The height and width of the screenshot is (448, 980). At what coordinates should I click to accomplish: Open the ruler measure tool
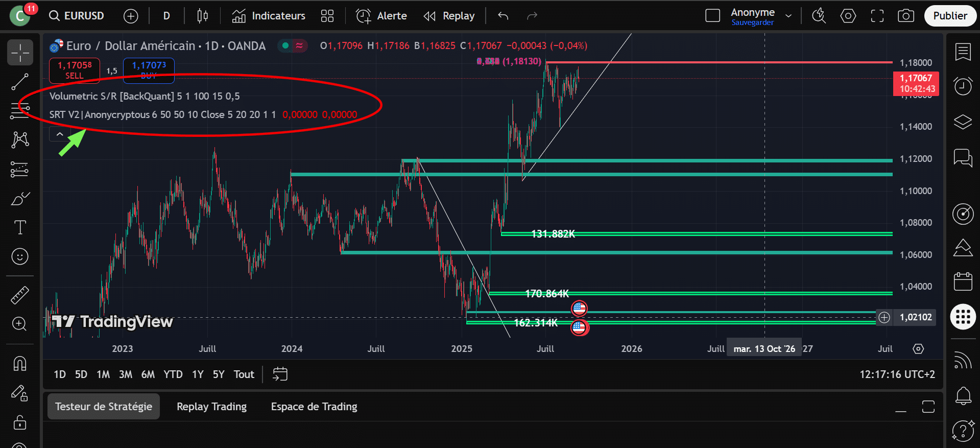(20, 295)
